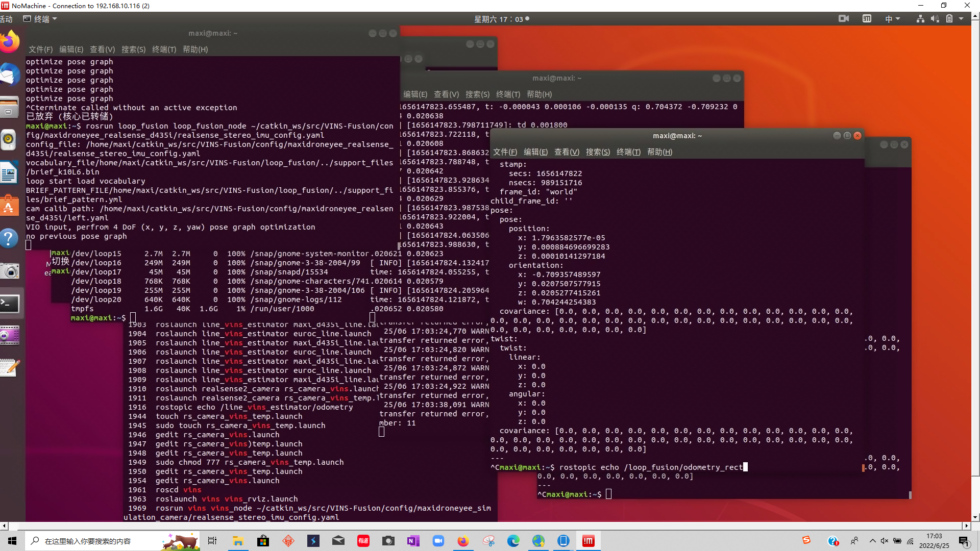
Task: Open LibreOffice Writer from the dock
Action: click(9, 172)
